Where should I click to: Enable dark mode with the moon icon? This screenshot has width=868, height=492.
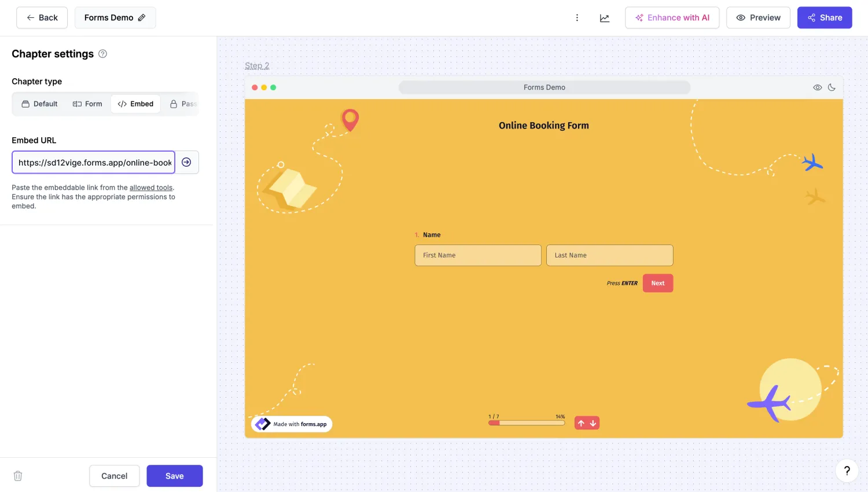point(832,87)
